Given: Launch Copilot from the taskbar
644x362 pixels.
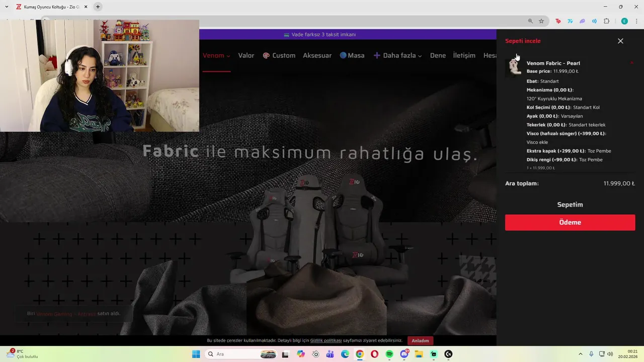Looking at the screenshot, I should 301,354.
